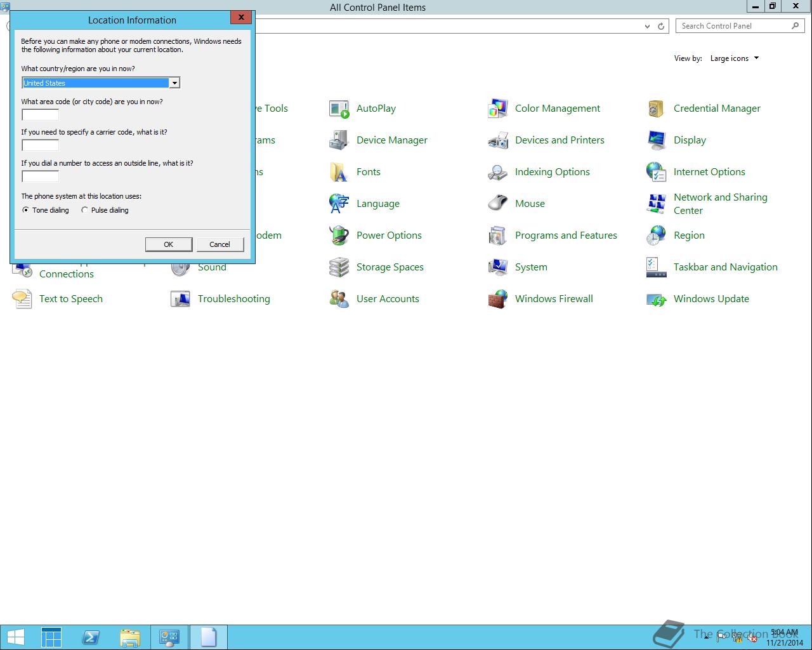Expand the address bar history dropdown arrow

pos(647,26)
